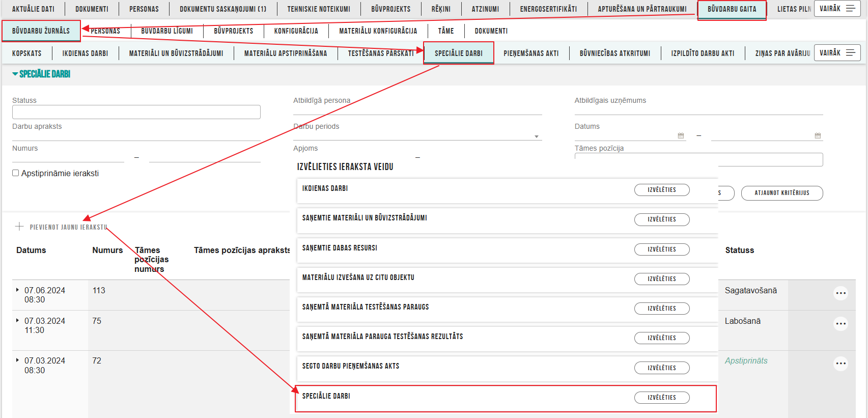The image size is (868, 418).
Task: Open Tehniskie noteikumi tab
Action: 319,9
